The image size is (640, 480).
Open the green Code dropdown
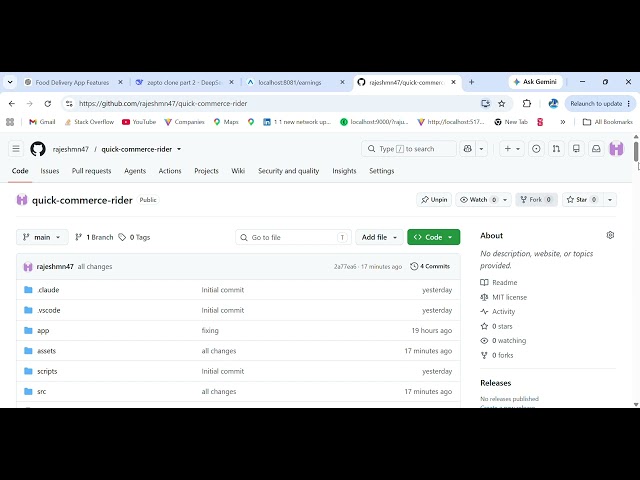433,237
